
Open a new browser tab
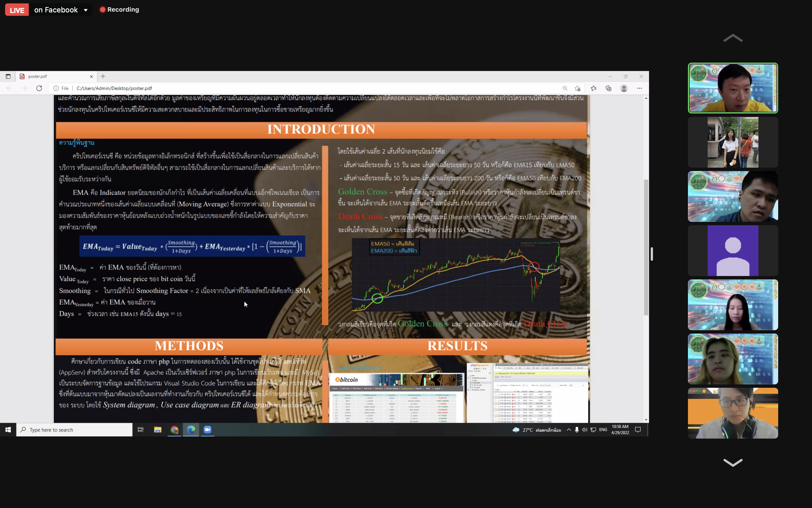(x=103, y=76)
